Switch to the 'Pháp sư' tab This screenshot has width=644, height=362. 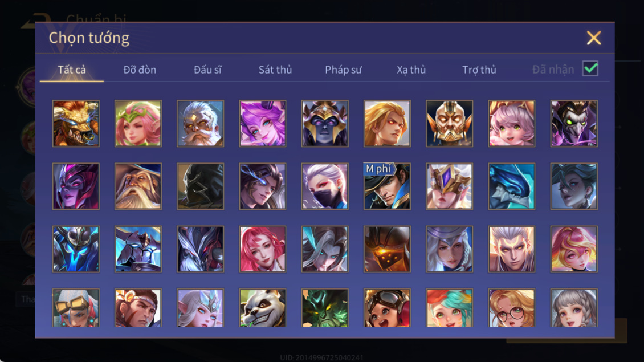(x=343, y=70)
